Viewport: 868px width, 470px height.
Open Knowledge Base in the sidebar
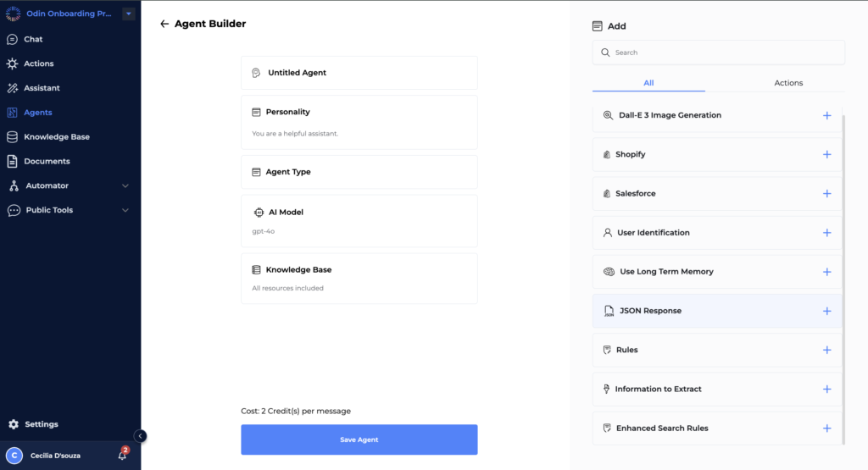56,136
